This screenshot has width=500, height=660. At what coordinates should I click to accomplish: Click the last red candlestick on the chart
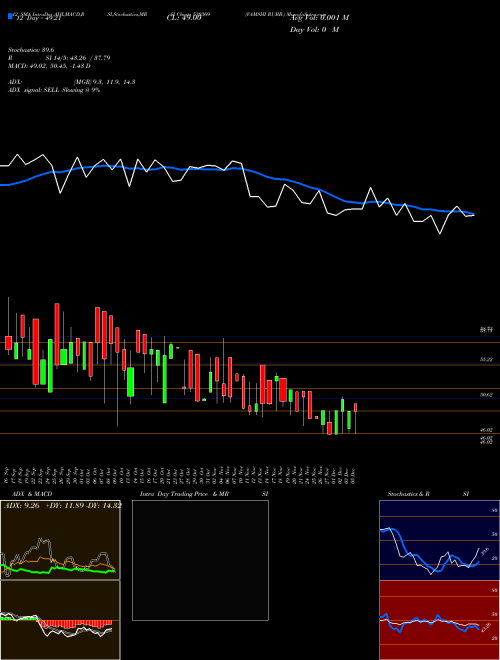coord(356,407)
